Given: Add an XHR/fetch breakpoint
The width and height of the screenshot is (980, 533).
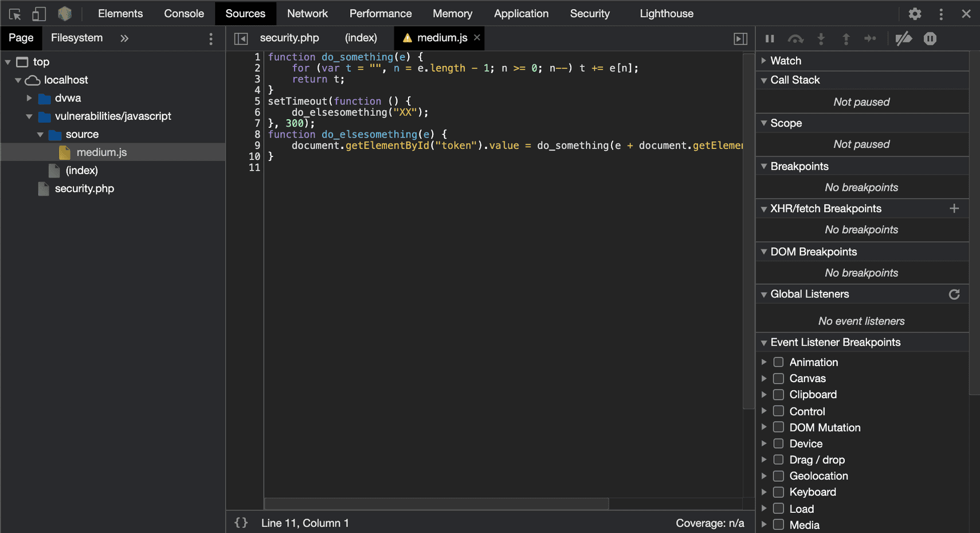Looking at the screenshot, I should 954,208.
